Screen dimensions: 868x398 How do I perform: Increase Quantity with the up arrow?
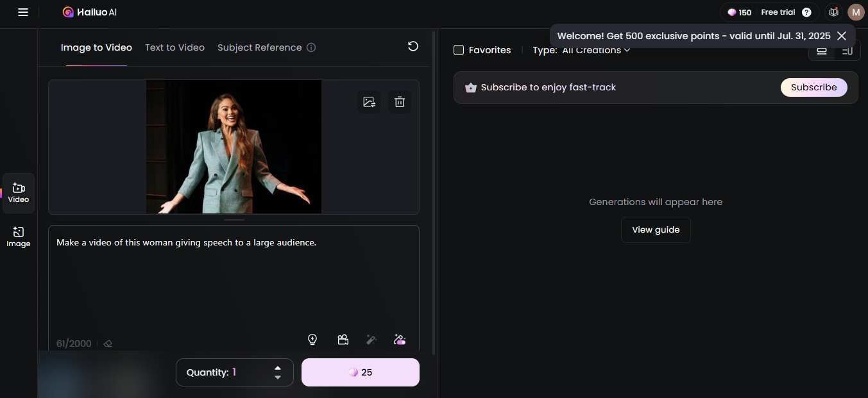click(x=278, y=368)
